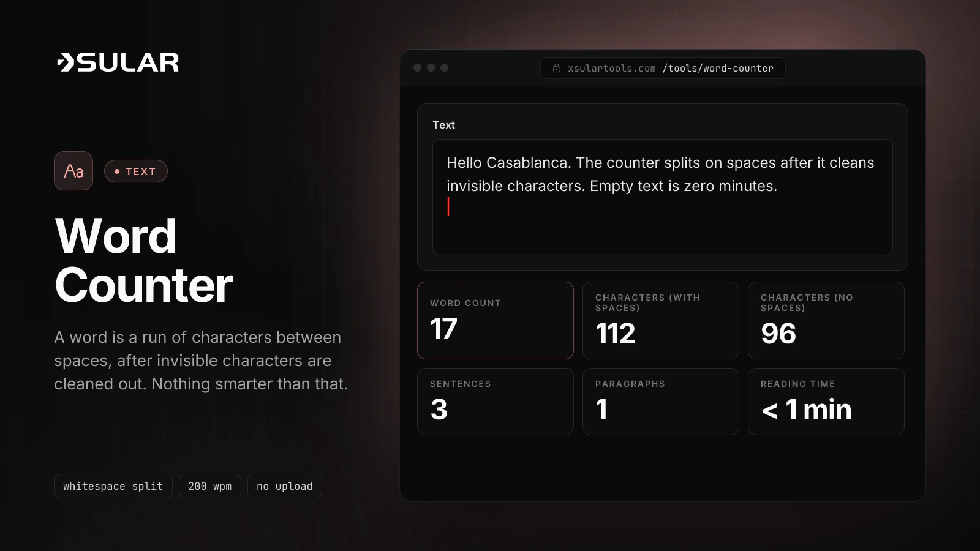Click the first browser window dot
Screen dimensions: 980x551
418,68
